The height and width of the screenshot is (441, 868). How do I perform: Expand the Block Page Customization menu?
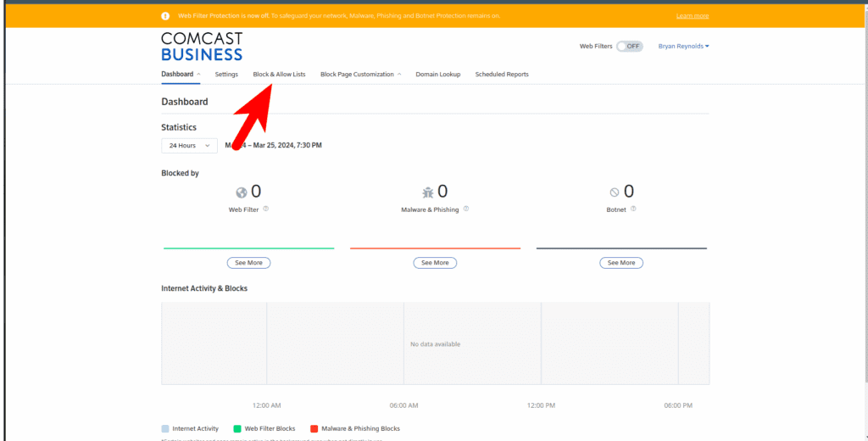[360, 75]
